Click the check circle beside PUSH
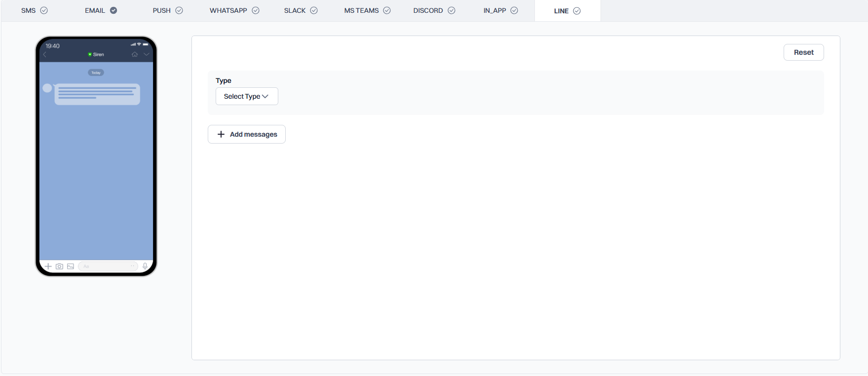The width and height of the screenshot is (868, 376). [179, 10]
